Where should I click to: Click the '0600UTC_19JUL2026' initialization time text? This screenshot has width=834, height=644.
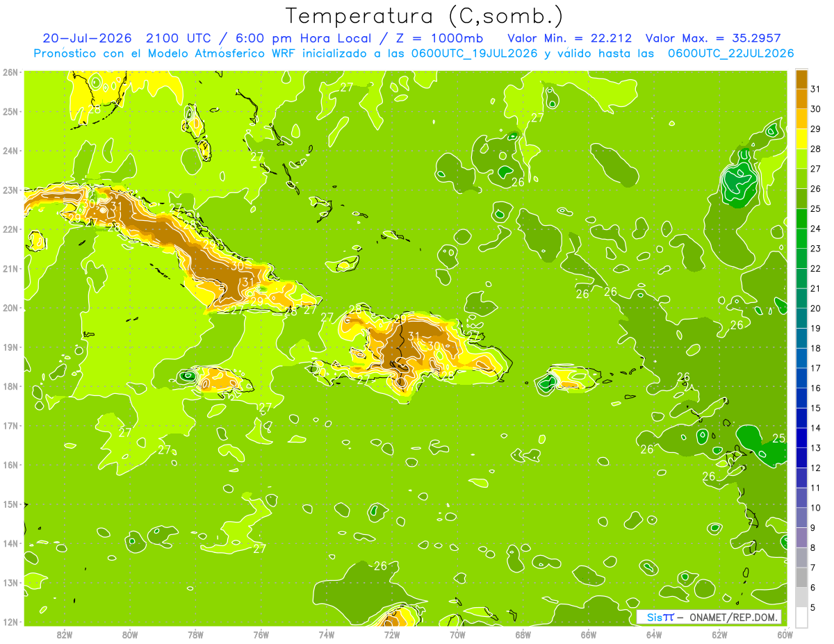tap(475, 53)
